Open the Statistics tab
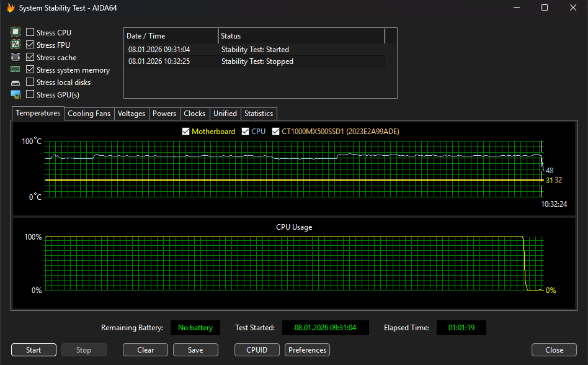Image resolution: width=588 pixels, height=365 pixels. tap(259, 114)
